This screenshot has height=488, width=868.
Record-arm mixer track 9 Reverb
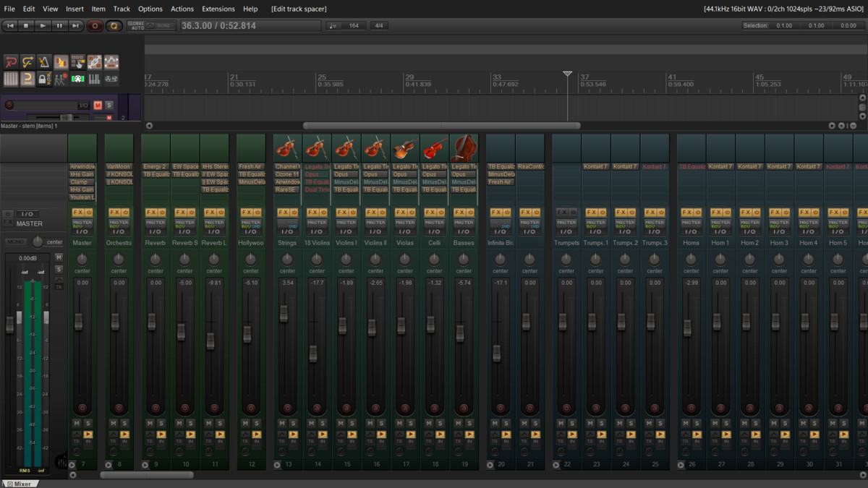pyautogui.click(x=156, y=408)
